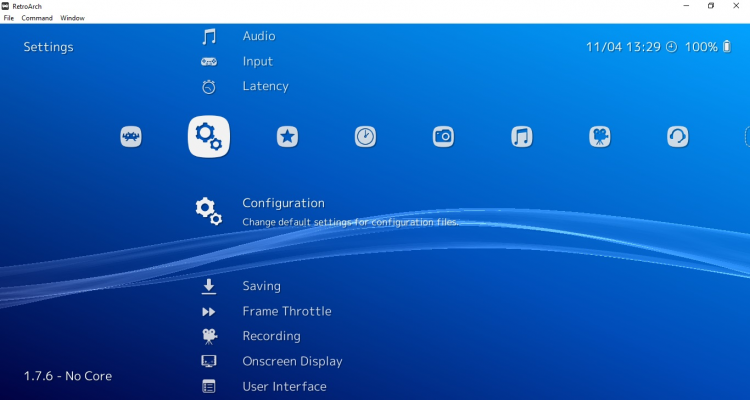Open the Video camera icon tab

(600, 137)
